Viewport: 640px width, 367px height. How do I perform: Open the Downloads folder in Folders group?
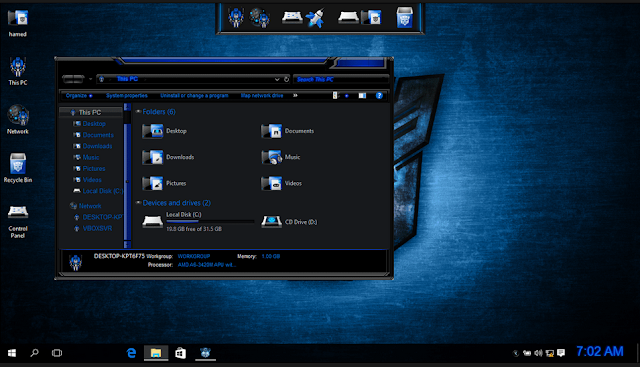click(168, 157)
